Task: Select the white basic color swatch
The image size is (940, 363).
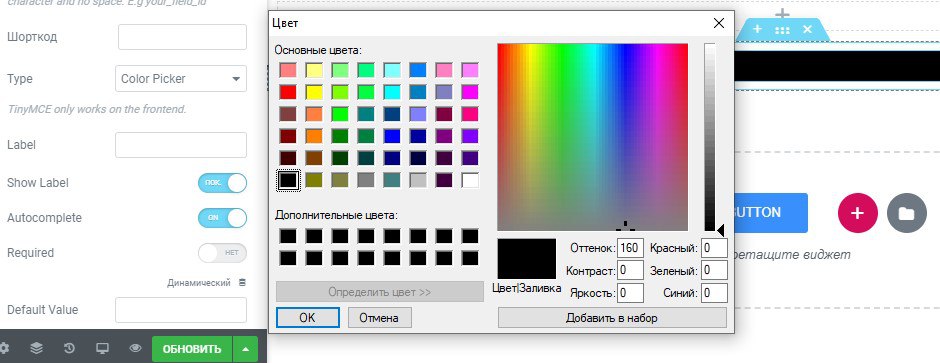Action: tap(471, 180)
